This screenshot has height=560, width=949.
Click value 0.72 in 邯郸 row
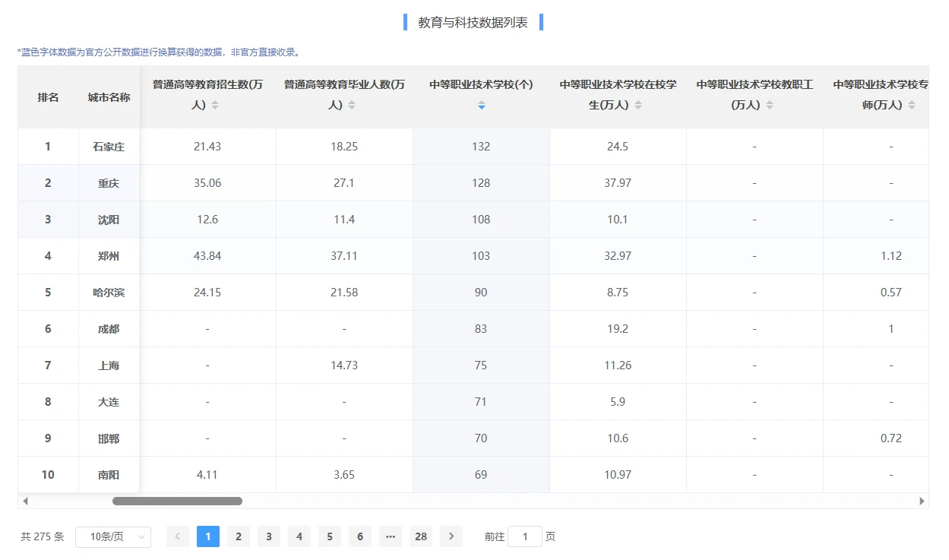click(x=891, y=438)
